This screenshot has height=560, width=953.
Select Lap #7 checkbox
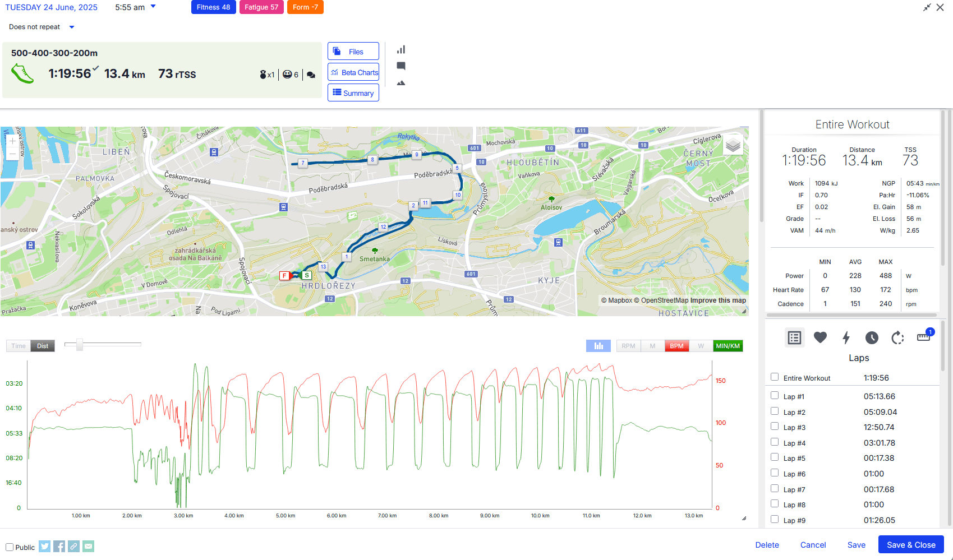point(775,489)
